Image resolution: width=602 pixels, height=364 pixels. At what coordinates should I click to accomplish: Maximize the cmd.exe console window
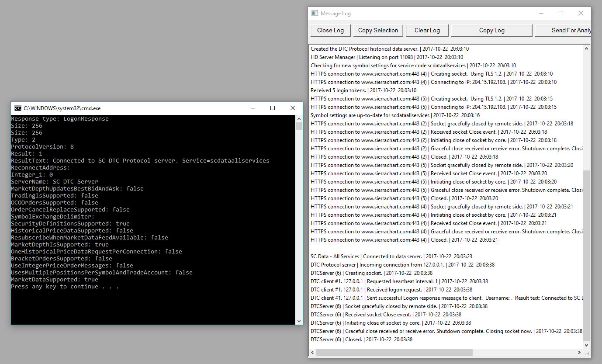click(273, 108)
